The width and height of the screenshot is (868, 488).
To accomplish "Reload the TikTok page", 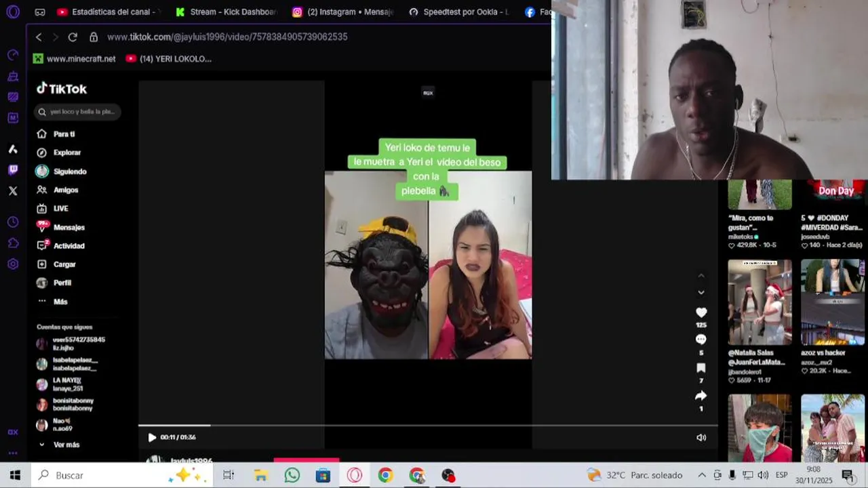I will click(x=73, y=37).
